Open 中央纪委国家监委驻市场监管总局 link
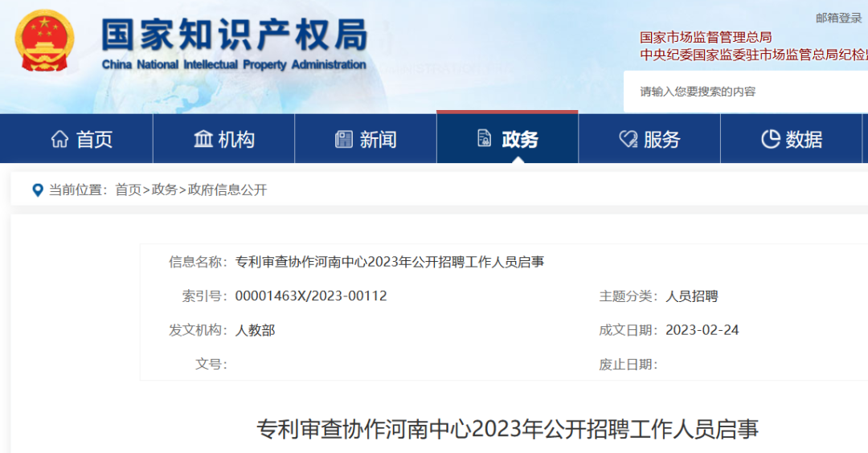This screenshot has width=868, height=453. point(754,54)
